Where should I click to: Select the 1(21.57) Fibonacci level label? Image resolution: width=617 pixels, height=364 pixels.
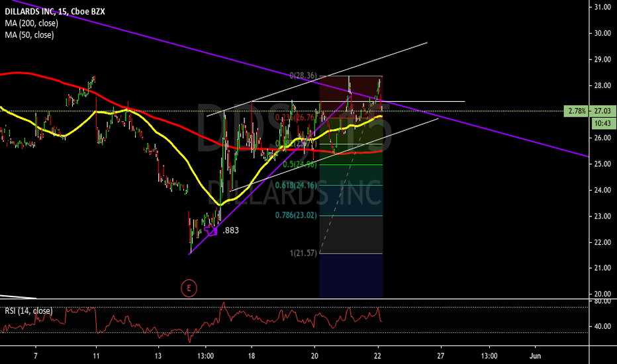[303, 253]
